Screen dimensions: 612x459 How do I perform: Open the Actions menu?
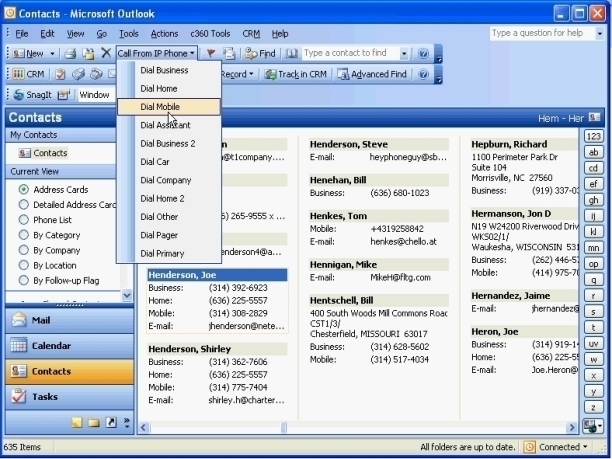(164, 34)
